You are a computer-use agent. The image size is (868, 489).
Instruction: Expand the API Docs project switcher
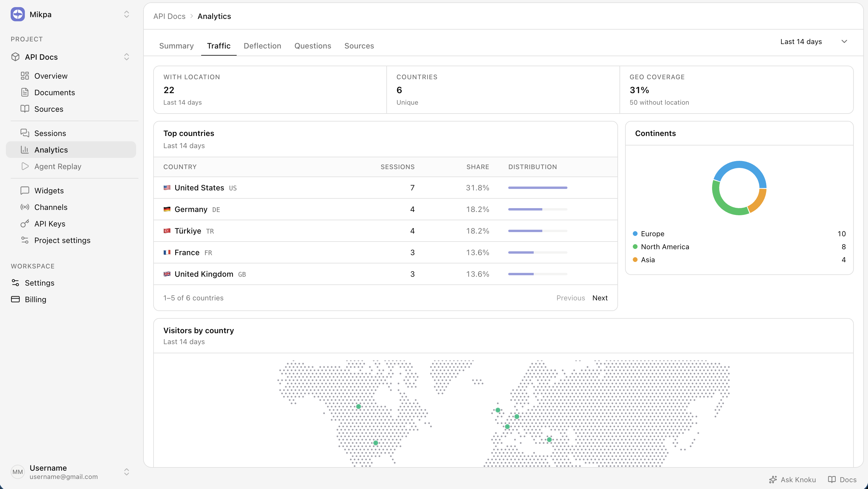click(x=126, y=57)
